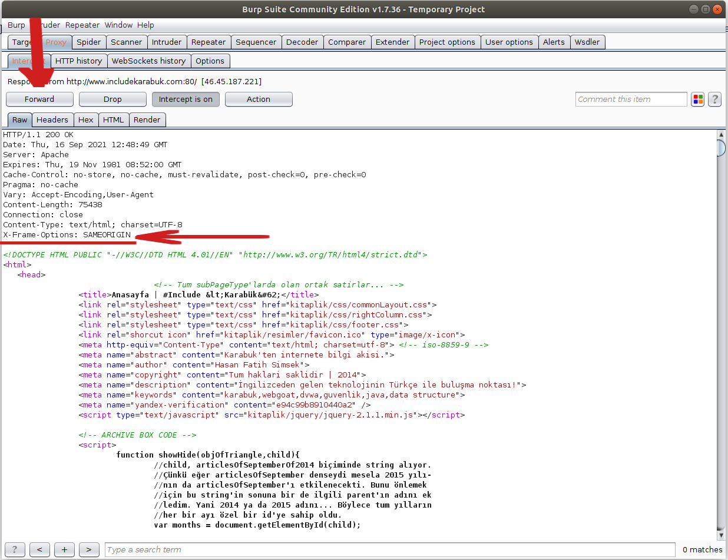Switch to the Scanner tab
Screen dimensions: 728x560
127,42
